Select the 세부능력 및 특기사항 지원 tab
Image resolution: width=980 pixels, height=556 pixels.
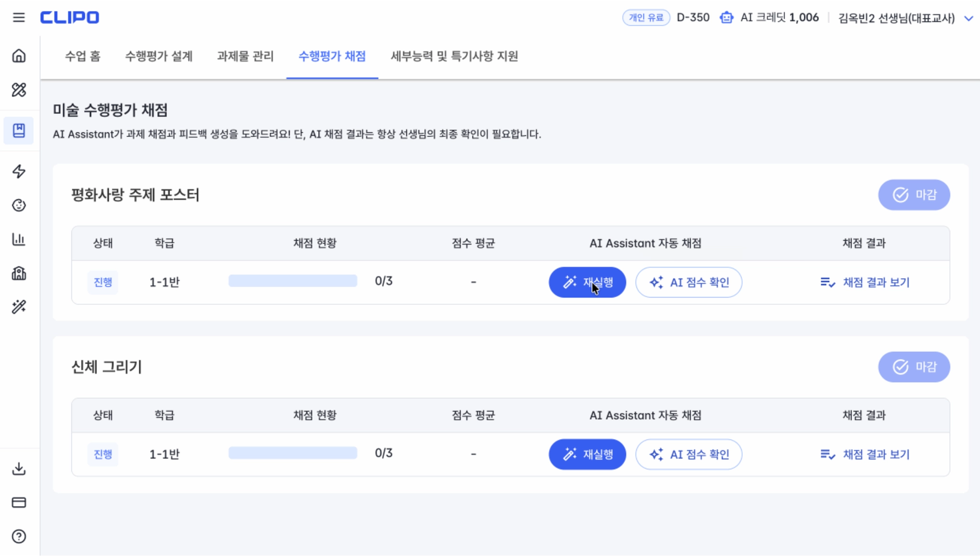pyautogui.click(x=454, y=56)
